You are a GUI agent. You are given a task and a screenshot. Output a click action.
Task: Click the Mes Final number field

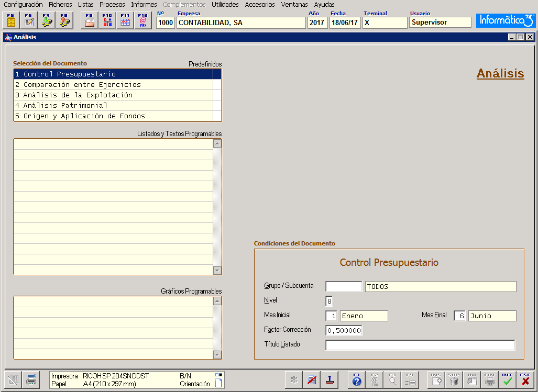coord(459,316)
